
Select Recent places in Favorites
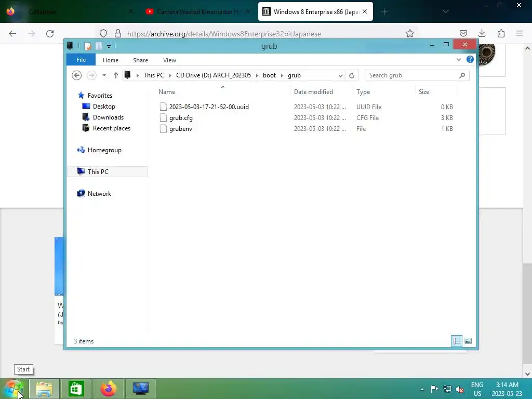point(112,128)
